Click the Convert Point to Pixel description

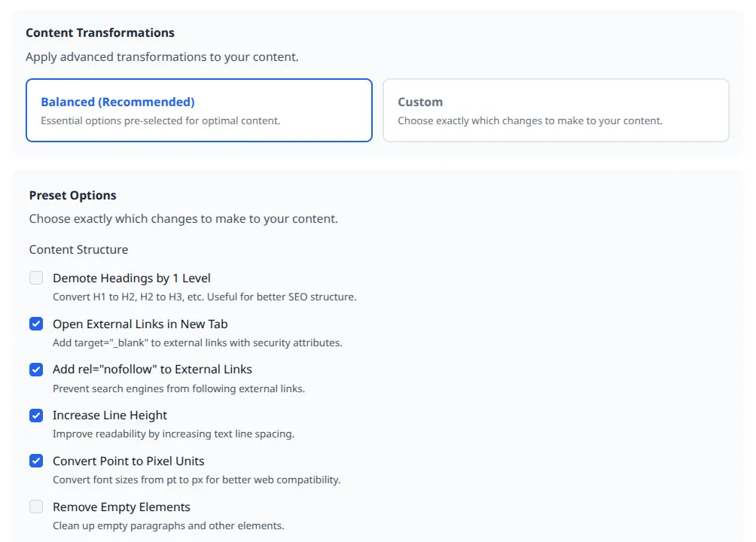pyautogui.click(x=197, y=480)
